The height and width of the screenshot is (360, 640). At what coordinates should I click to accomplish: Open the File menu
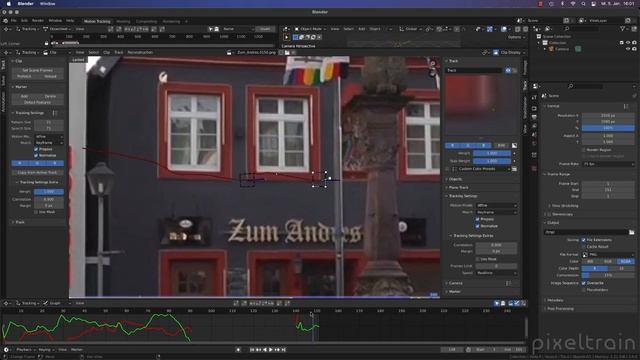[x=13, y=20]
